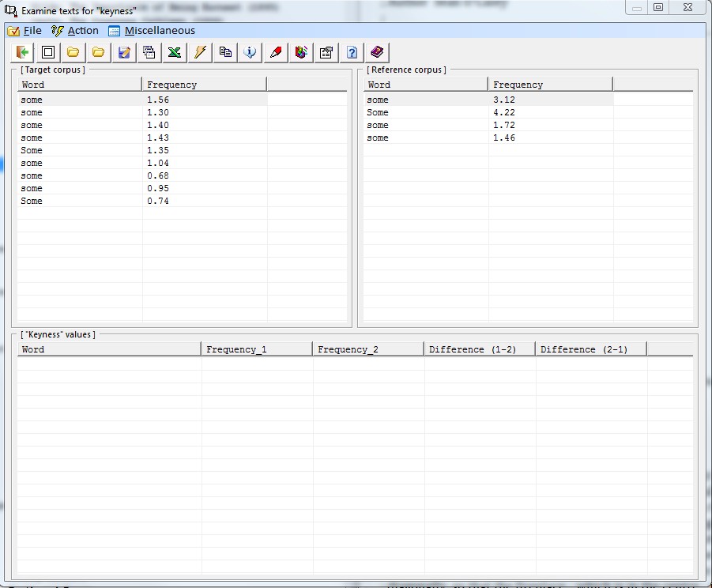Sort target corpus by Frequency column header
This screenshot has height=588, width=712.
point(204,85)
